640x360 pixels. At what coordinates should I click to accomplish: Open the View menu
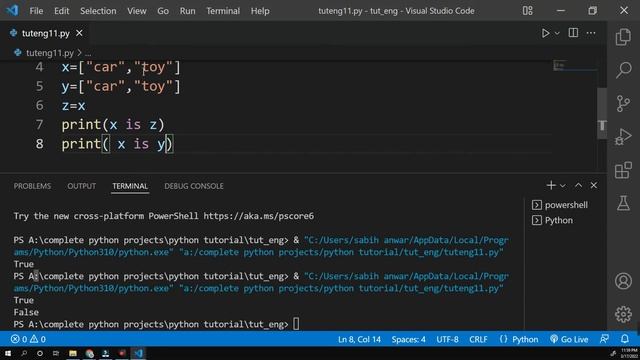pos(137,11)
